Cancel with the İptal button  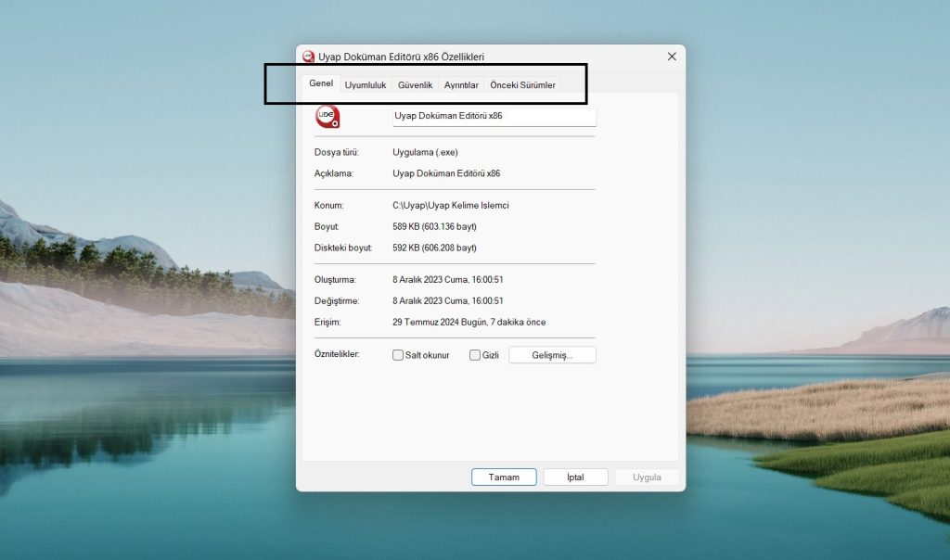[x=575, y=477]
